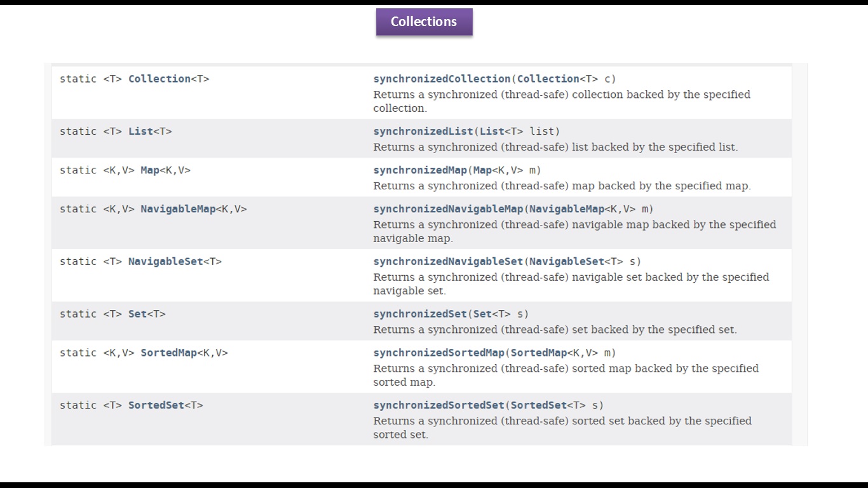Click the synchronizedMap method link
The height and width of the screenshot is (488, 868).
[x=420, y=170]
